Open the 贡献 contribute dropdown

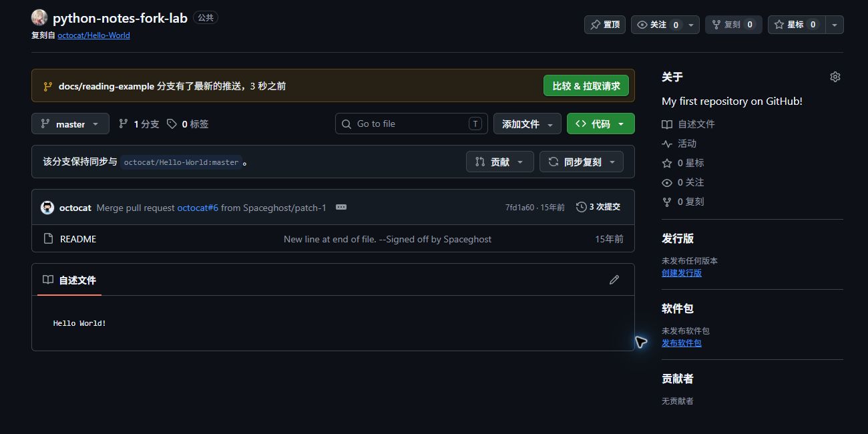pos(499,162)
